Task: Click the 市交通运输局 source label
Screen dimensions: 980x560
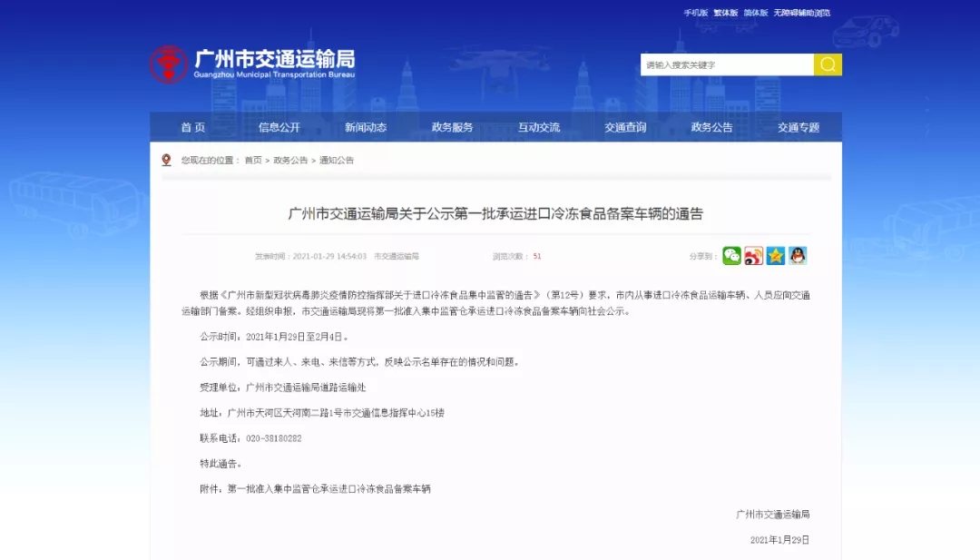Action: (x=397, y=256)
